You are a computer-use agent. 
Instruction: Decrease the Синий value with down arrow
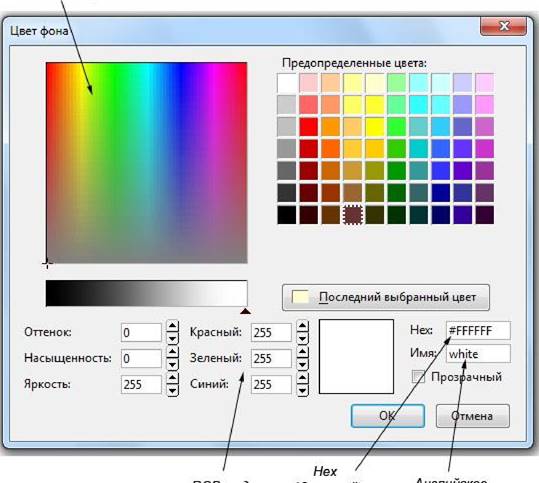(x=302, y=391)
